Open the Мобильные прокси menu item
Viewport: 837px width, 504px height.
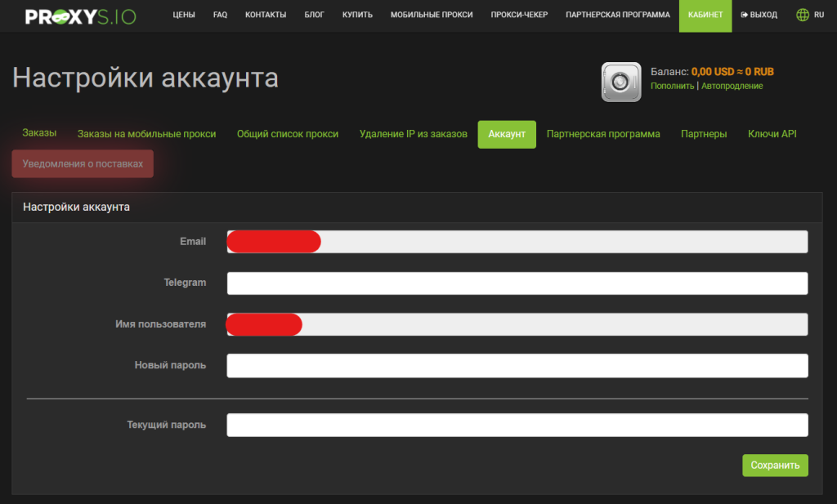click(x=432, y=16)
